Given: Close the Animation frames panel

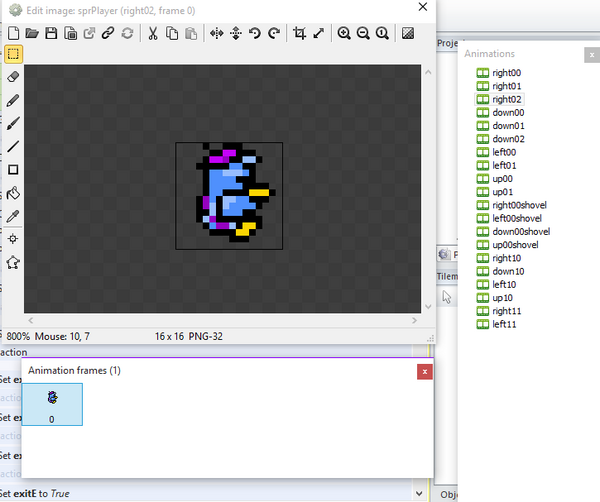Looking at the screenshot, I should (425, 371).
